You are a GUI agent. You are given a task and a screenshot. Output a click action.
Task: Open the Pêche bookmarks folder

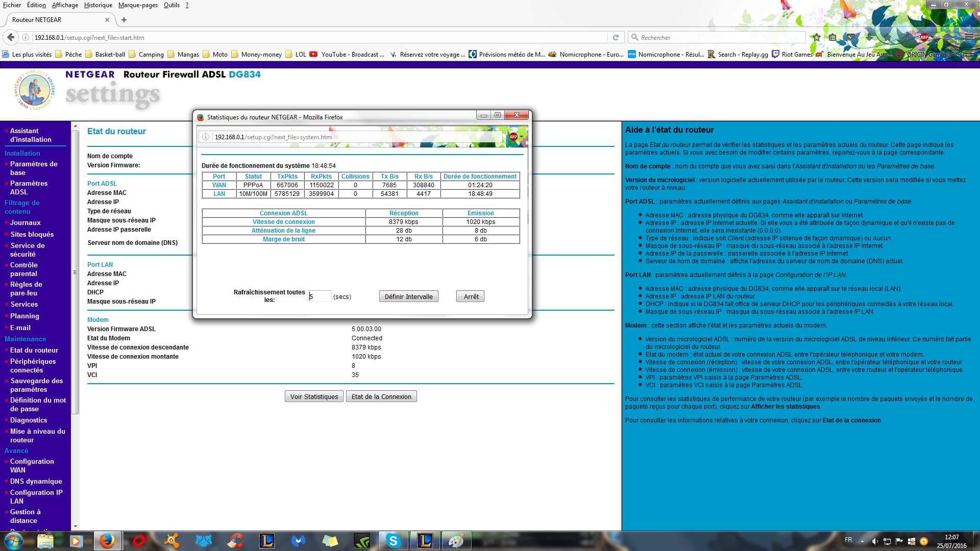click(x=68, y=55)
